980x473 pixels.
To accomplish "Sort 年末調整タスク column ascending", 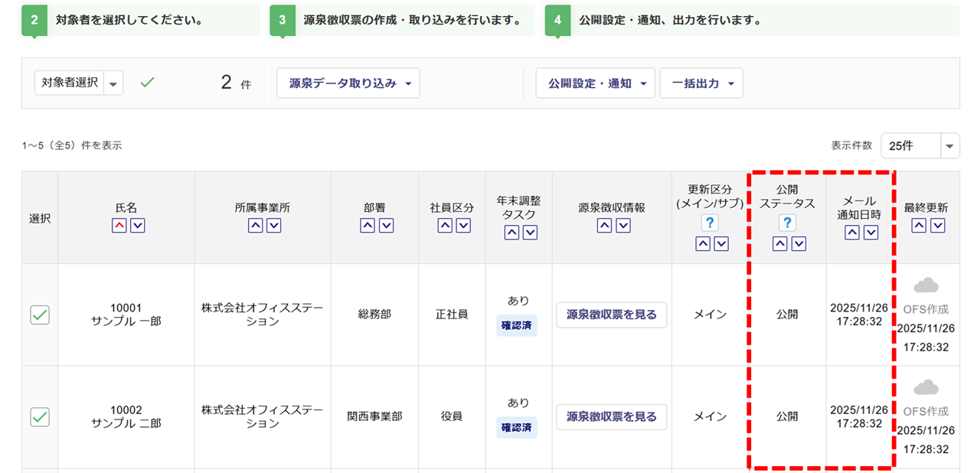I will (511, 233).
